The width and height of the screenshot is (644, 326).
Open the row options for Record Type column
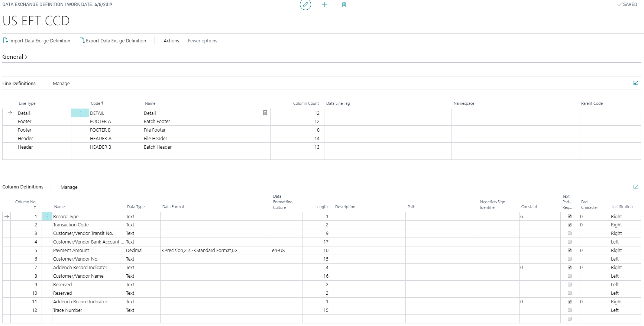(47, 216)
